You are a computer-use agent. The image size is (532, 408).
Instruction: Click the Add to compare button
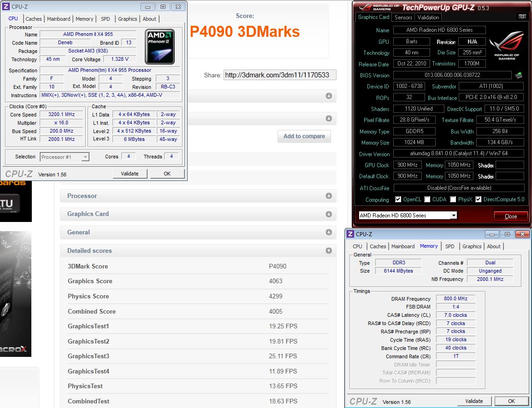[304, 136]
